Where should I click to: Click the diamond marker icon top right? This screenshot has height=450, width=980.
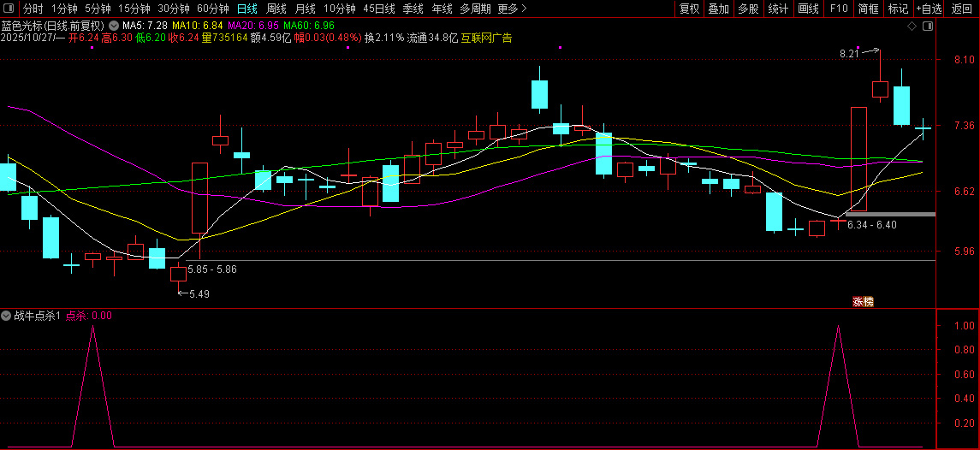912,27
